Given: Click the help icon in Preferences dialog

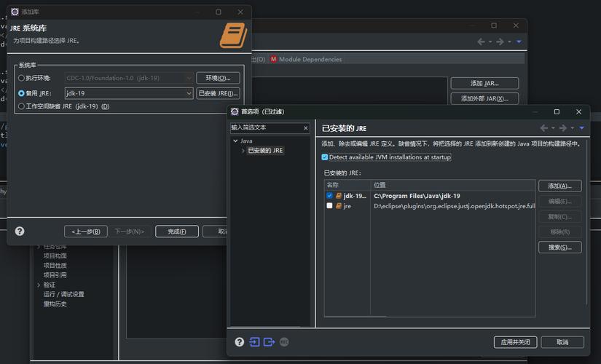Looking at the screenshot, I should click(x=239, y=342).
